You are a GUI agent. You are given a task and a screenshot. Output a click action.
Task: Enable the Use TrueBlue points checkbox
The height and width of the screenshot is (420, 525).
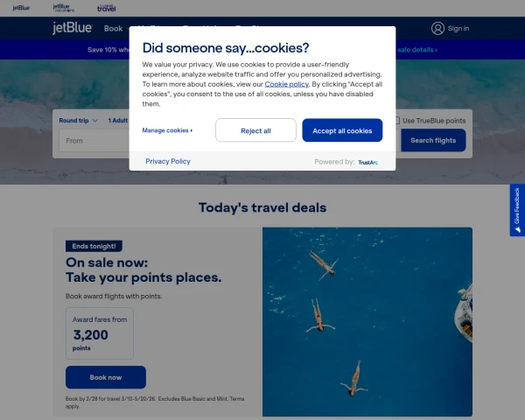[396, 120]
